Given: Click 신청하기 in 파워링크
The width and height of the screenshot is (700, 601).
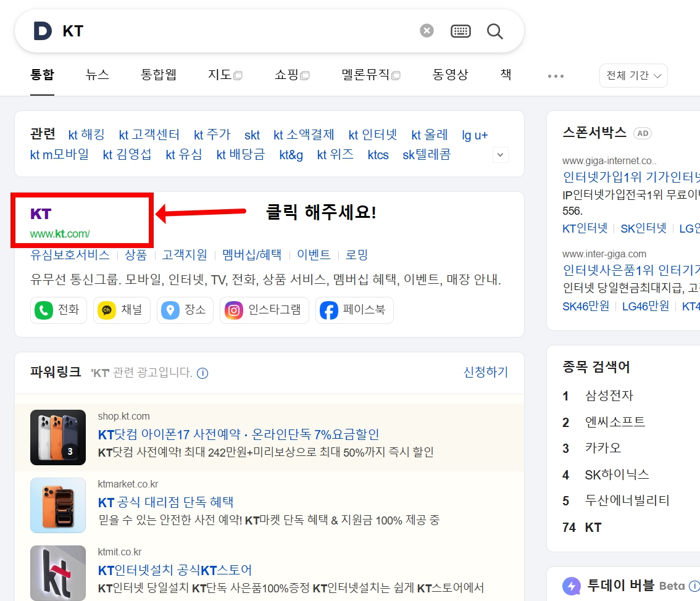Looking at the screenshot, I should click(x=486, y=372).
